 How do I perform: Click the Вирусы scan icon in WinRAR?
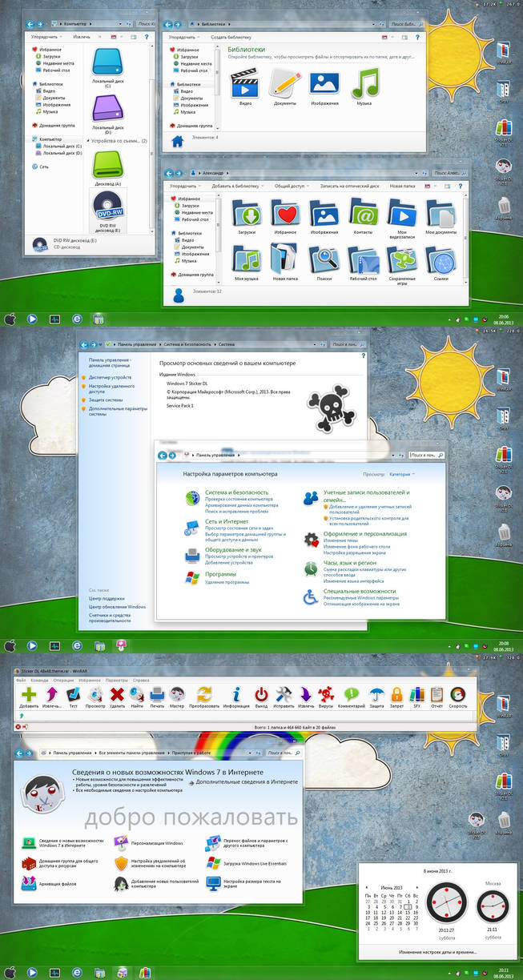pyautogui.click(x=327, y=694)
